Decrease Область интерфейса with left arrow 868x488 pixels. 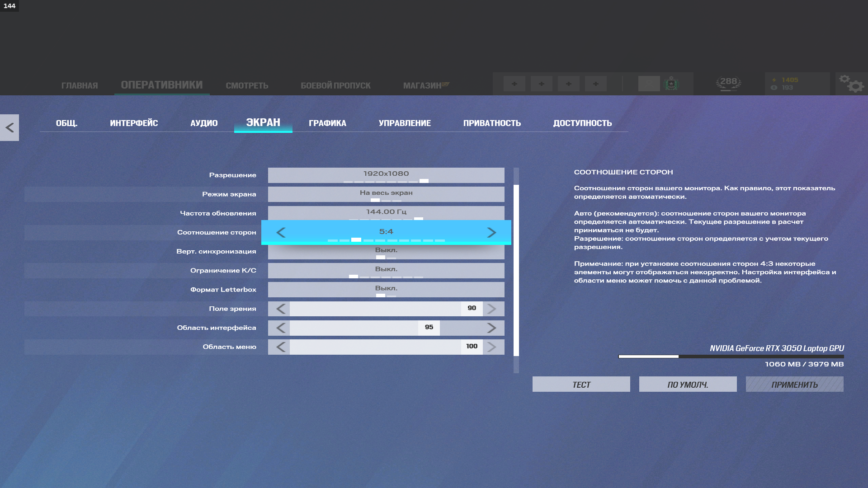(x=280, y=328)
